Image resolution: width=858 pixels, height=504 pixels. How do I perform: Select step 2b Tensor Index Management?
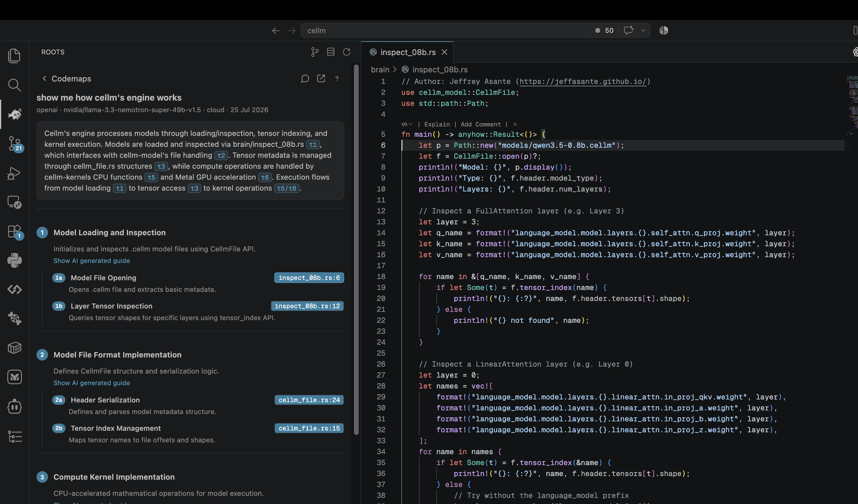point(116,428)
